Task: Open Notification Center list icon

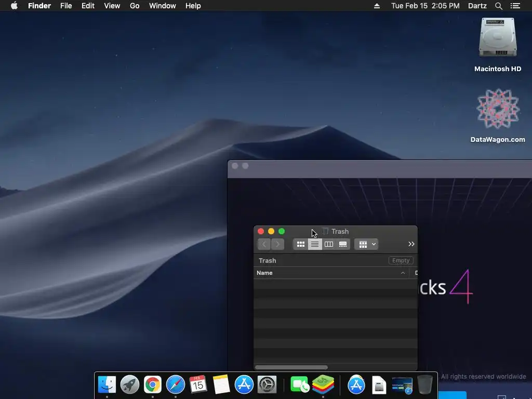Action: coord(515,6)
